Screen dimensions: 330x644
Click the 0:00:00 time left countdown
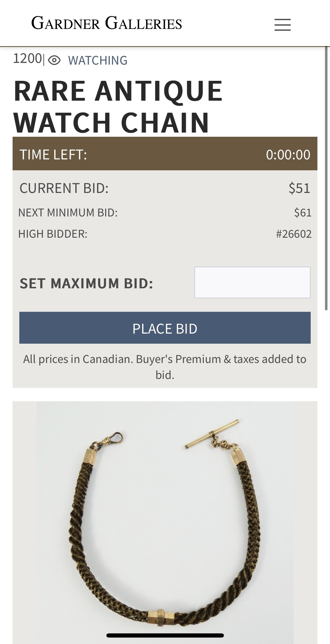click(288, 155)
